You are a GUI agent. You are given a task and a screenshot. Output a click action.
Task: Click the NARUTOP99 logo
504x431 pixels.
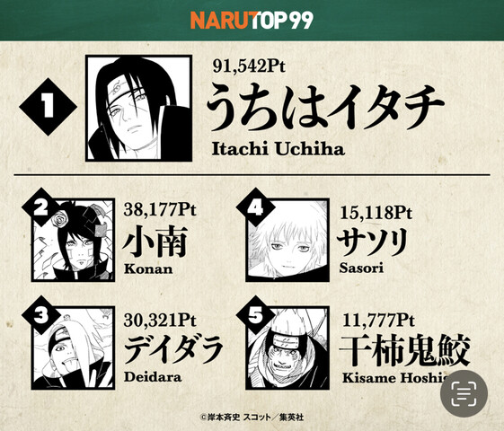252,21
